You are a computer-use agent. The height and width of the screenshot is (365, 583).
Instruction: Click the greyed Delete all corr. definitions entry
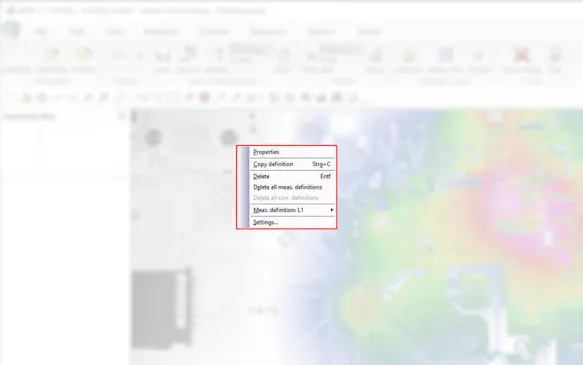pos(292,198)
